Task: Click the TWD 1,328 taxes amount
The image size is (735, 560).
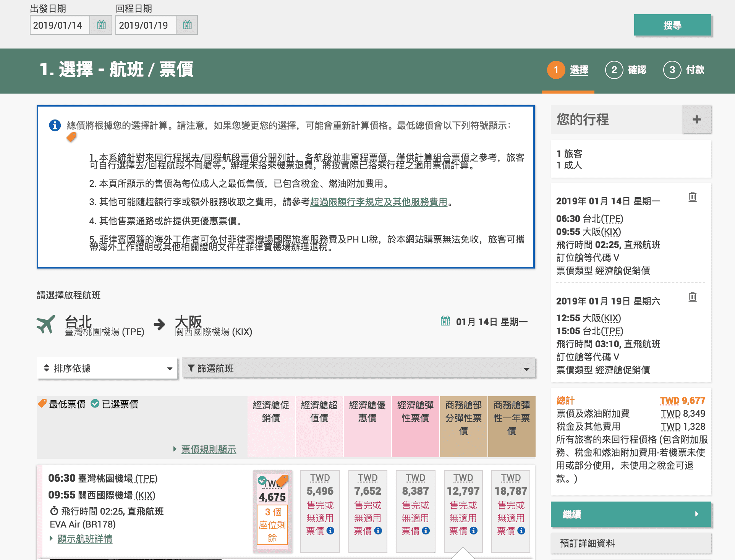Action: (x=683, y=426)
